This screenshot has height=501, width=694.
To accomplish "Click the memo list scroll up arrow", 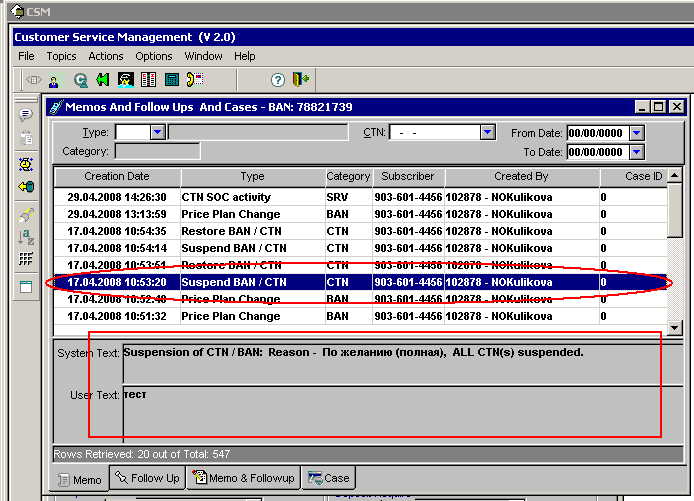I will [675, 176].
